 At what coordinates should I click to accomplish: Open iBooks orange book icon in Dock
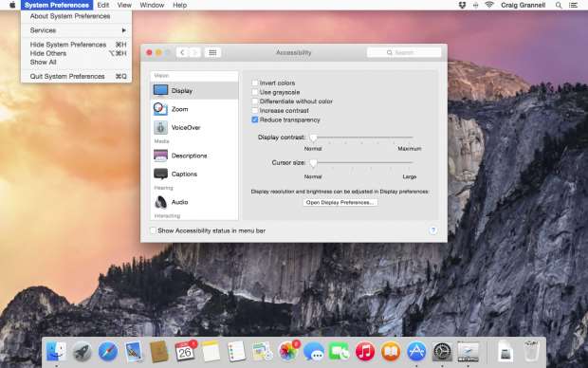tap(391, 352)
